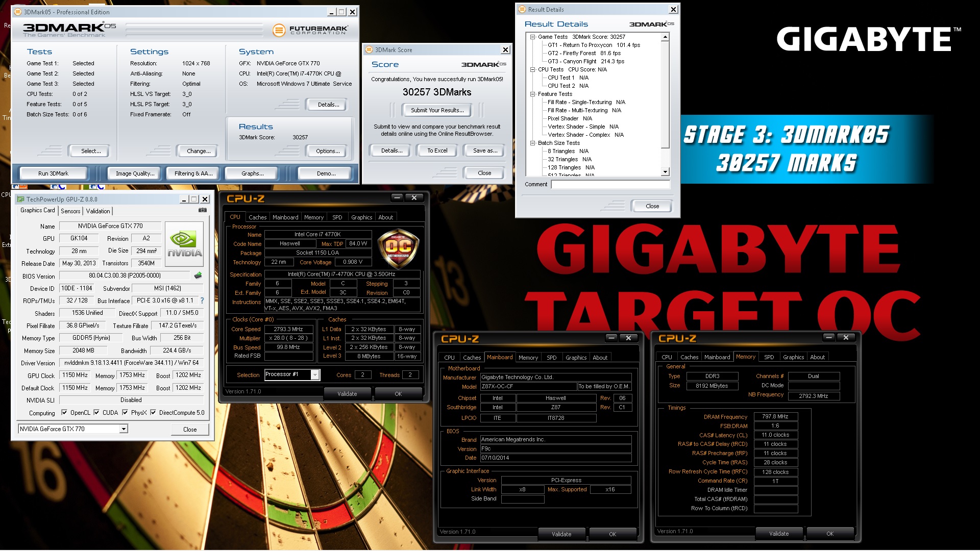This screenshot has width=980, height=551.
Task: Click the Filtering & AA... button
Action: point(193,173)
